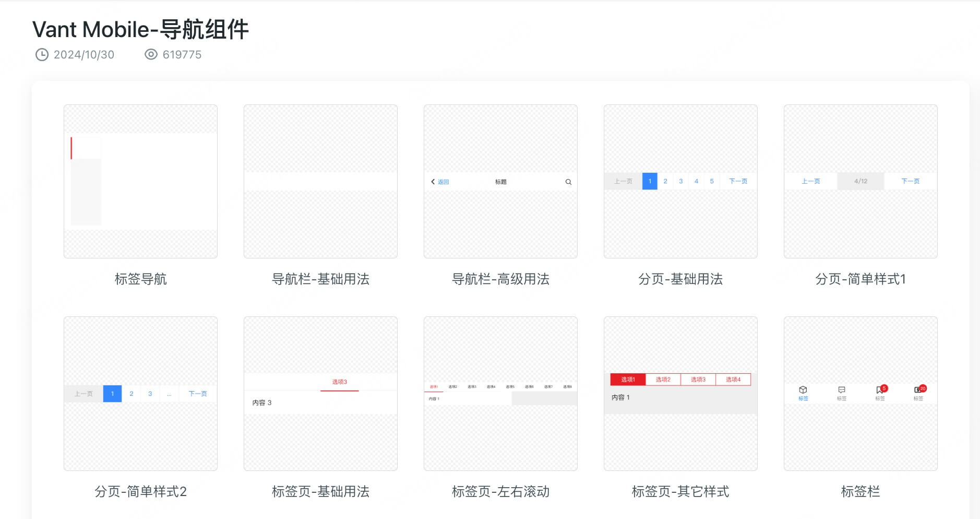Click the view count 619775
The image size is (980, 519).
pos(182,55)
